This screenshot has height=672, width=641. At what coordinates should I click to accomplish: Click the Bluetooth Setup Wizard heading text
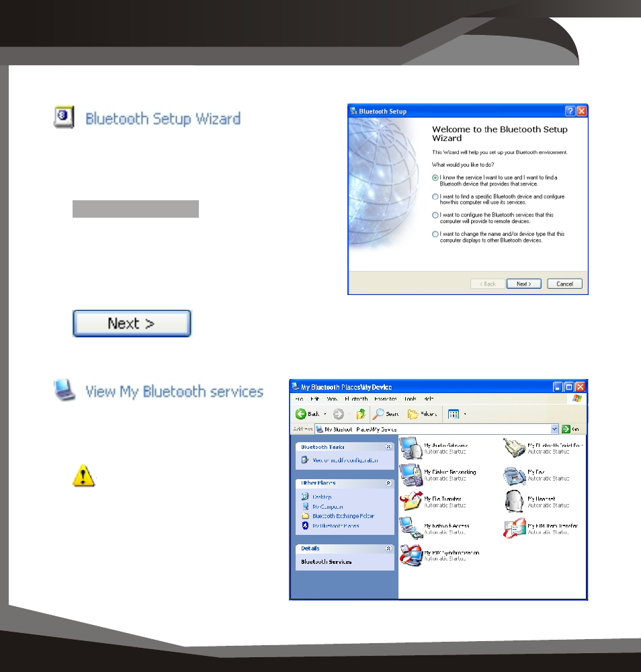[163, 118]
